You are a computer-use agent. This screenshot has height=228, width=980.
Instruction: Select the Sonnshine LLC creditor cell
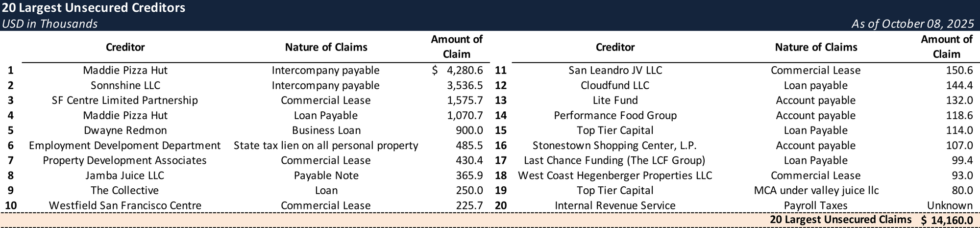coord(125,85)
